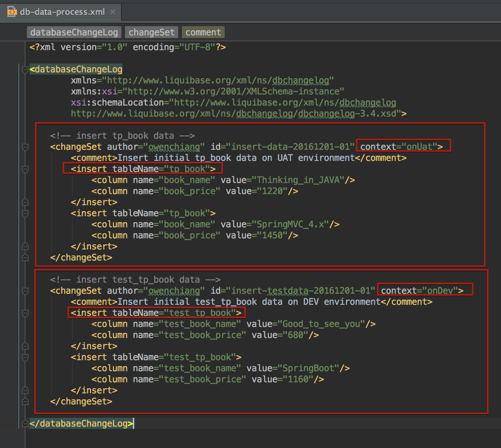Click fold end marker after 1450 price insert
Viewport: 501px width, 448px height.
(x=25, y=246)
